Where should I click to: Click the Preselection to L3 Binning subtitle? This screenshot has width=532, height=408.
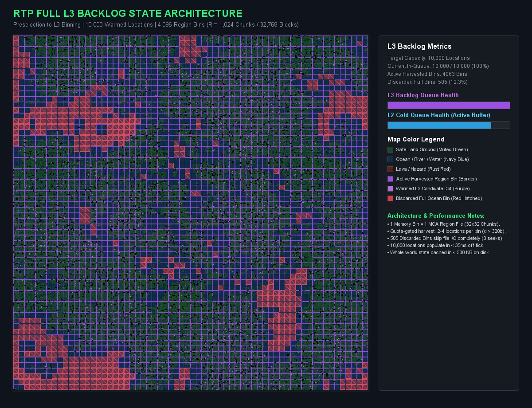click(x=156, y=25)
